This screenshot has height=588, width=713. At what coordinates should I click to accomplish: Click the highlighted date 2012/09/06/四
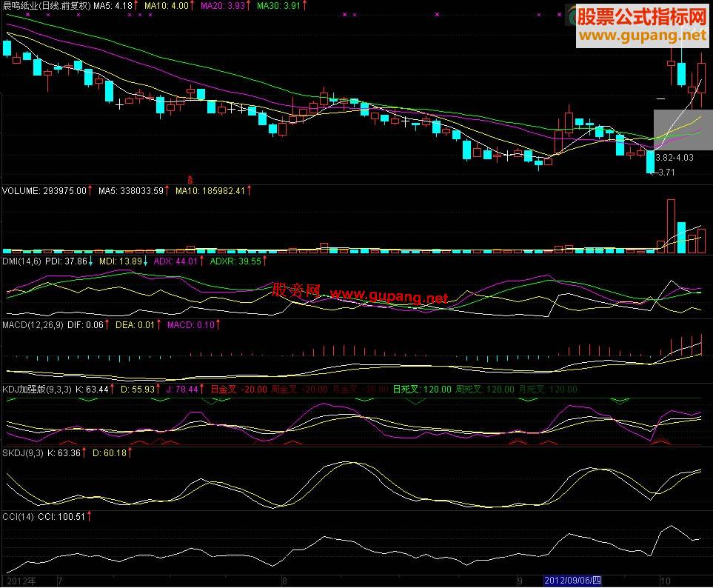(572, 581)
